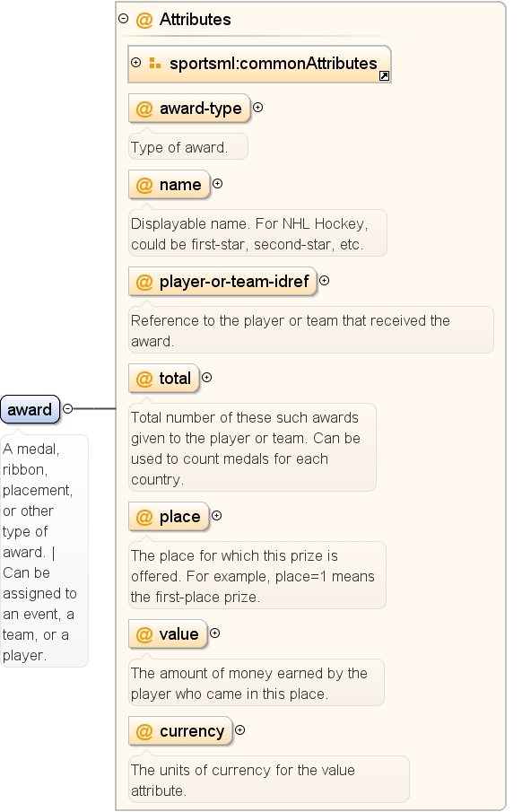Viewport: 522px width, 812px height.
Task: Expand the currency attribute plus icon
Action: pos(239,730)
